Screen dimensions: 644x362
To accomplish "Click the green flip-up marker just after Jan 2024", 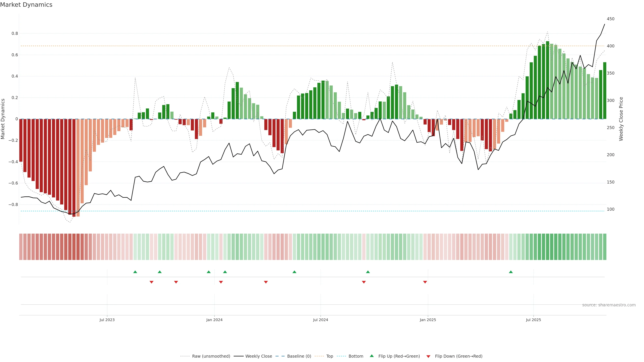I will (225, 272).
